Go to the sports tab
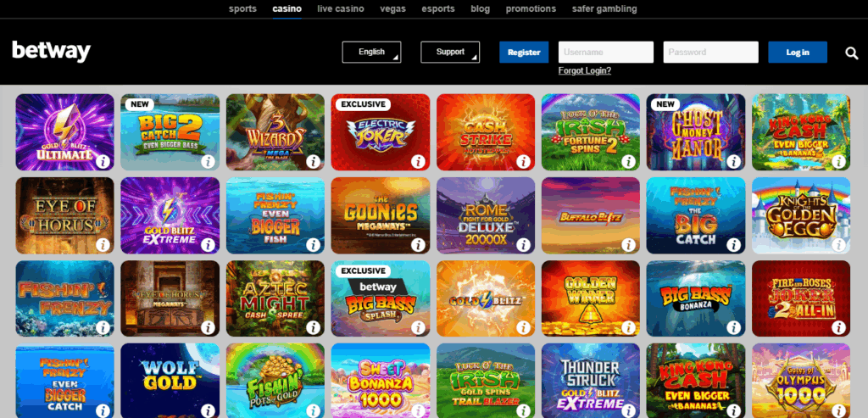 (x=243, y=8)
